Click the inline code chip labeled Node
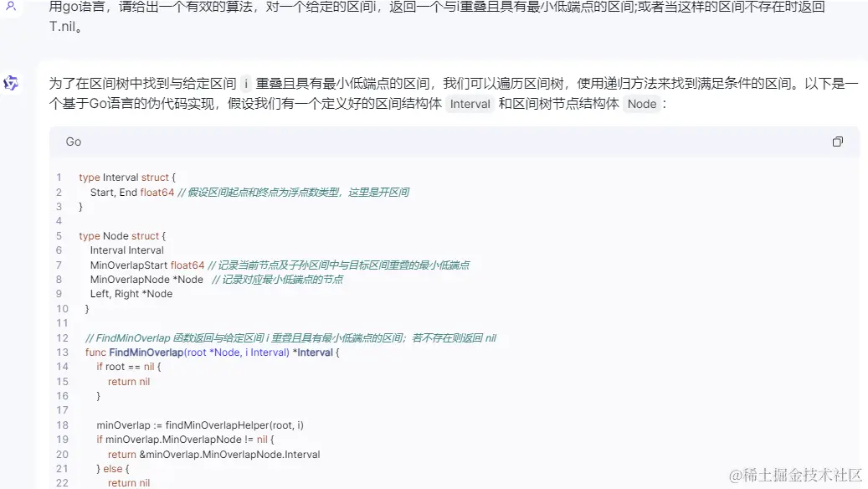The height and width of the screenshot is (489, 868). point(640,105)
